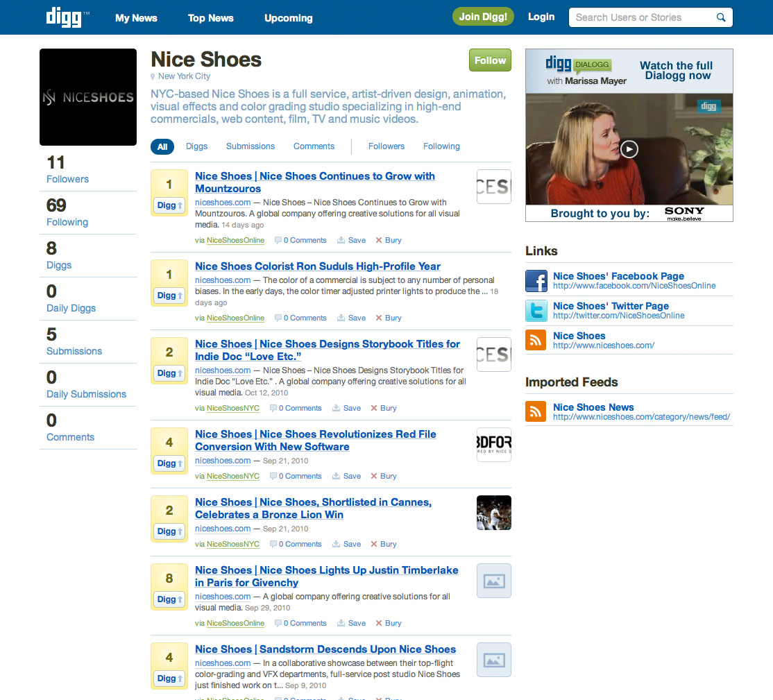Play the Marissa Mayer Dialogg video
773x700 pixels.
pos(629,149)
